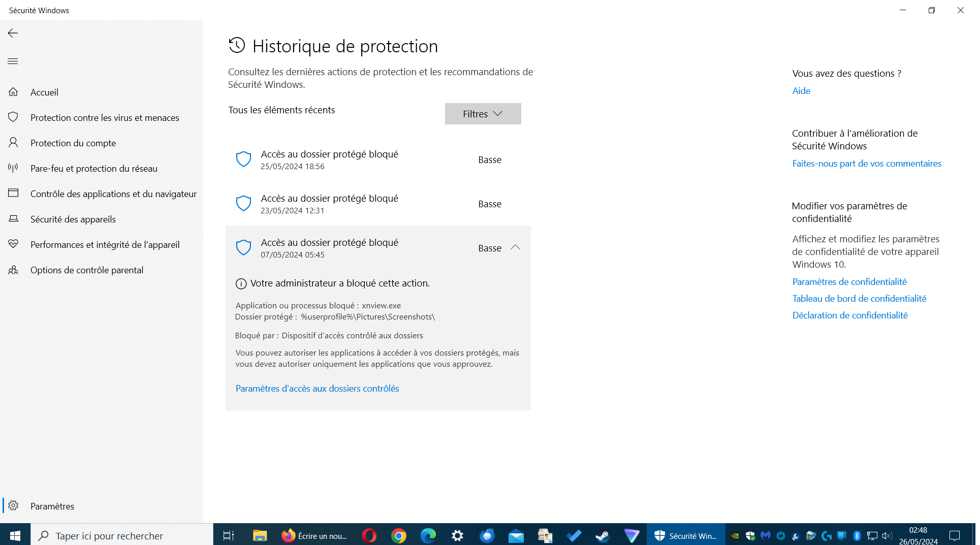Image resolution: width=980 pixels, height=545 pixels.
Task: Click Tous les éléments récents label
Action: click(281, 110)
